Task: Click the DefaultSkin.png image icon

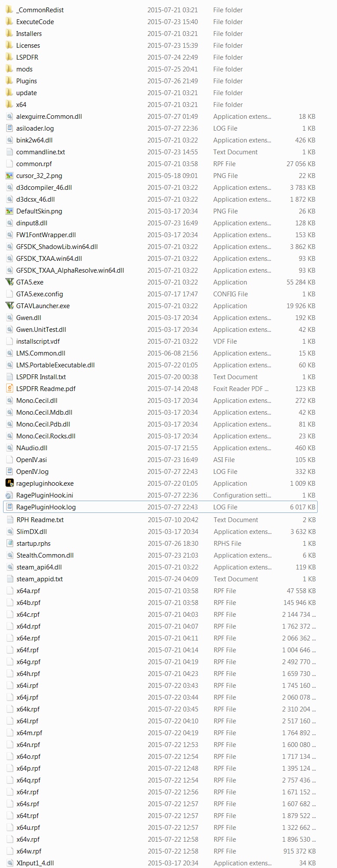Action: [9, 211]
